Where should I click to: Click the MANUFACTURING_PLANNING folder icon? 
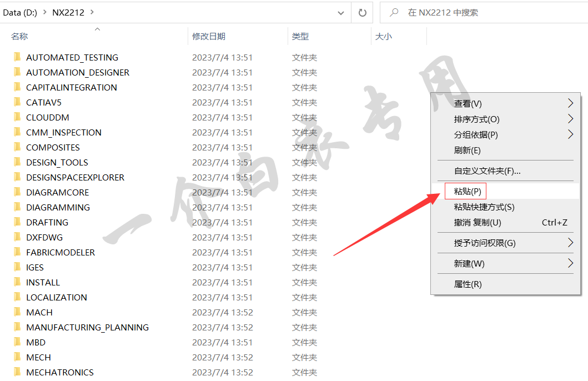pos(17,327)
